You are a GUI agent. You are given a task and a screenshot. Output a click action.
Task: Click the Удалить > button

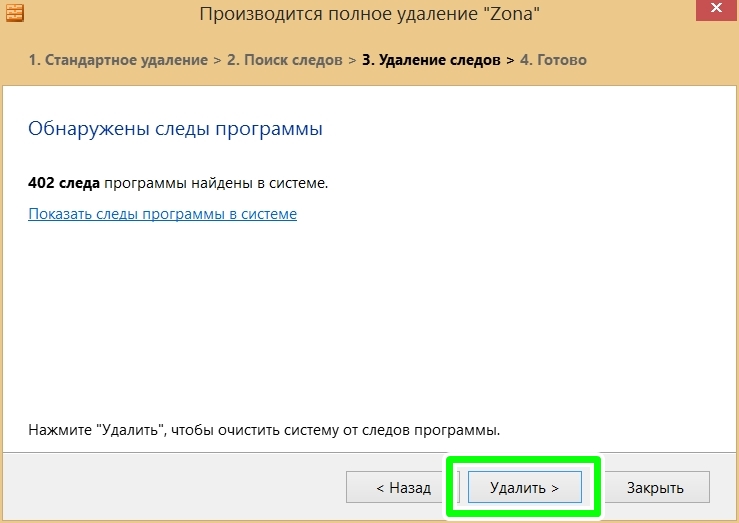point(525,487)
